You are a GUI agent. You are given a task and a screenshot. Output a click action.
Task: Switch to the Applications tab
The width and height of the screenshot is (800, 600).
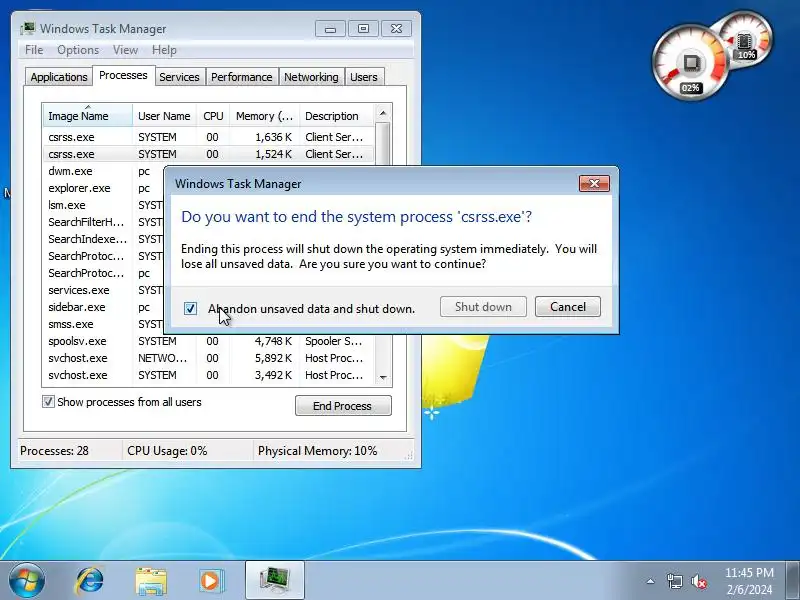(59, 77)
